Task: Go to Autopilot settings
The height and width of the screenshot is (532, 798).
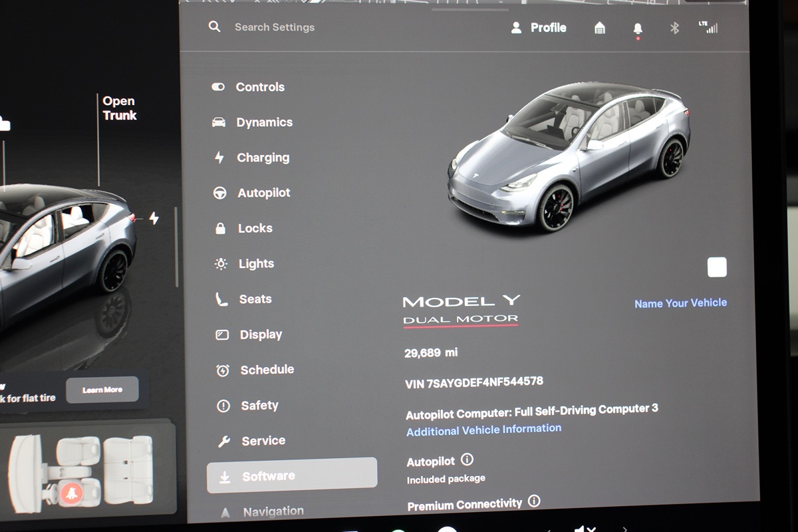Action: (263, 193)
